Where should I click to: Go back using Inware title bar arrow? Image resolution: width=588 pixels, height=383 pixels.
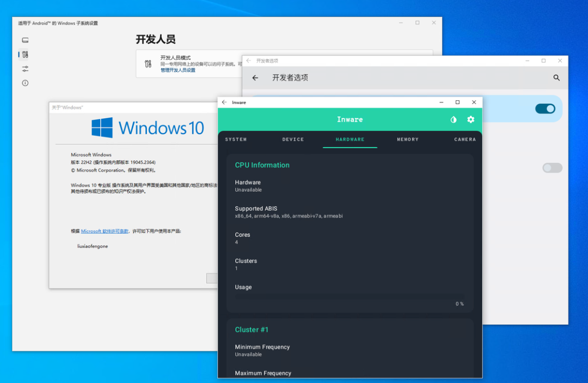[x=224, y=102]
